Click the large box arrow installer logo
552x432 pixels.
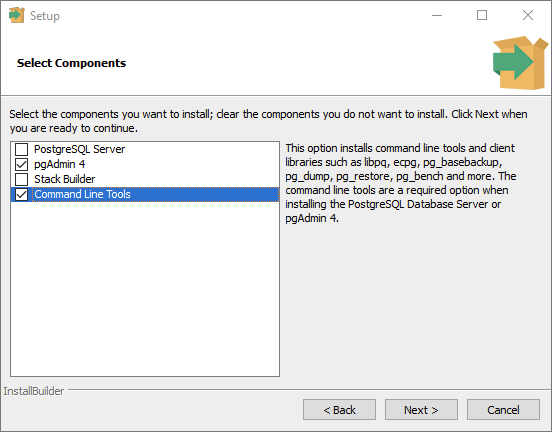click(x=520, y=63)
